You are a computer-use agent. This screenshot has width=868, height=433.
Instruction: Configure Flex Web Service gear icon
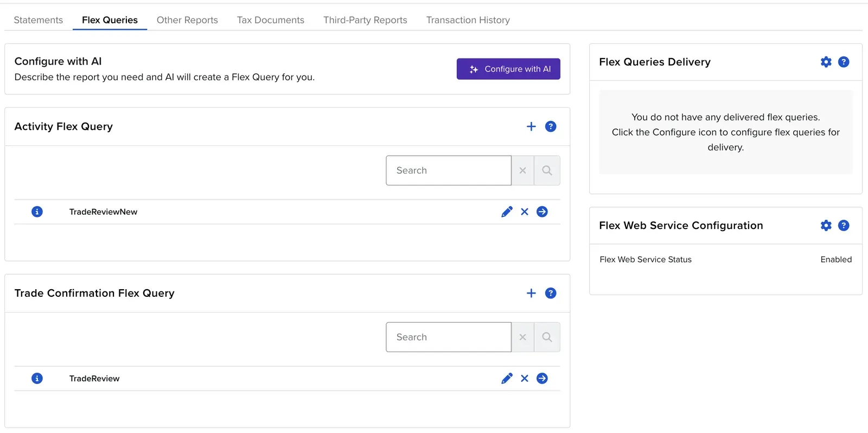point(826,225)
